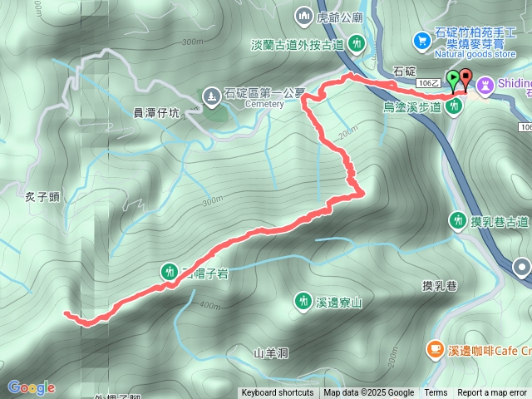The image size is (532, 399).
Task: Select the Natural goods store label
Action: pos(475,54)
